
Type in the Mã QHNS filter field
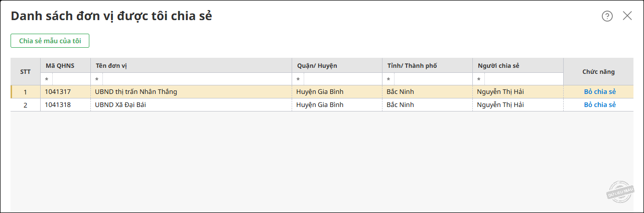tap(71, 79)
